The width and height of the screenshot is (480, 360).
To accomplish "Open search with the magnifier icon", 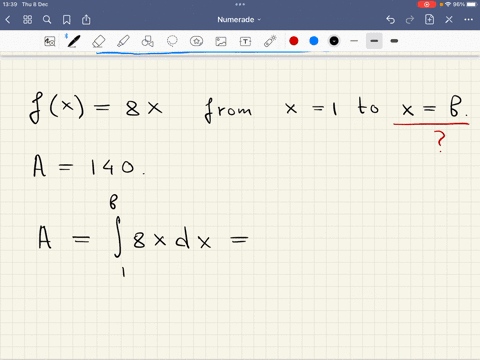I will (47, 20).
